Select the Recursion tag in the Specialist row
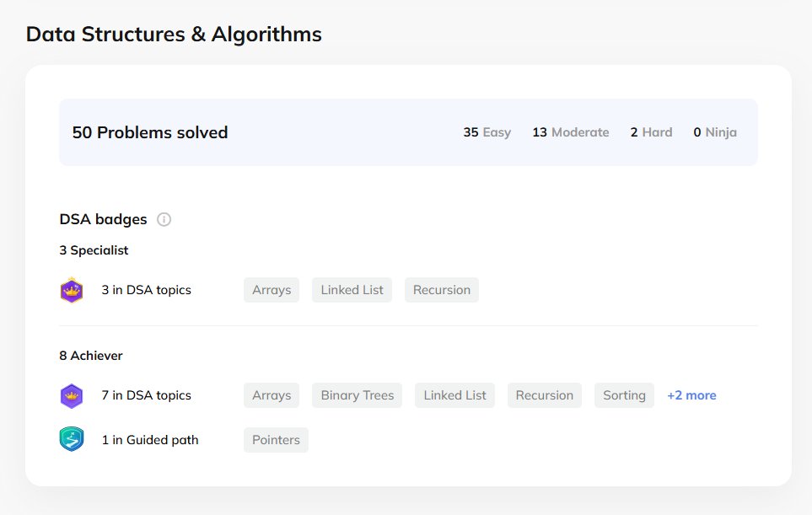 [x=442, y=290]
